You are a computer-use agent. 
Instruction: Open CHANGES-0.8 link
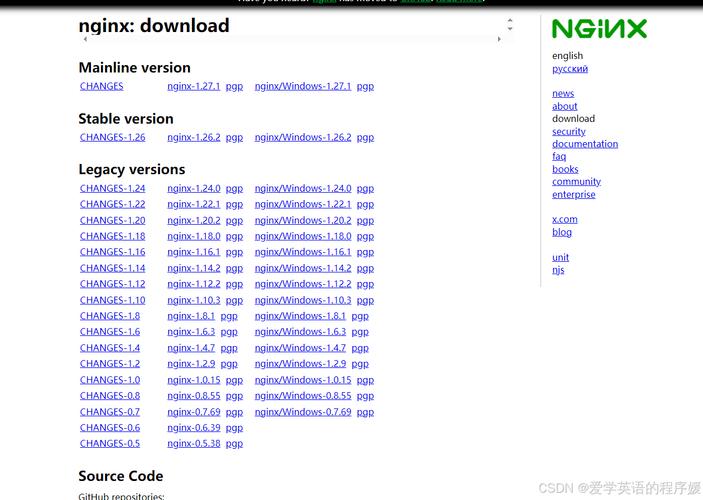(x=110, y=396)
